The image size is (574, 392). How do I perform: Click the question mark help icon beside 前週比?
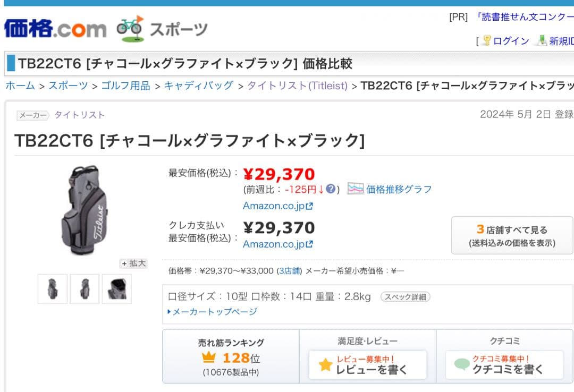click(332, 189)
